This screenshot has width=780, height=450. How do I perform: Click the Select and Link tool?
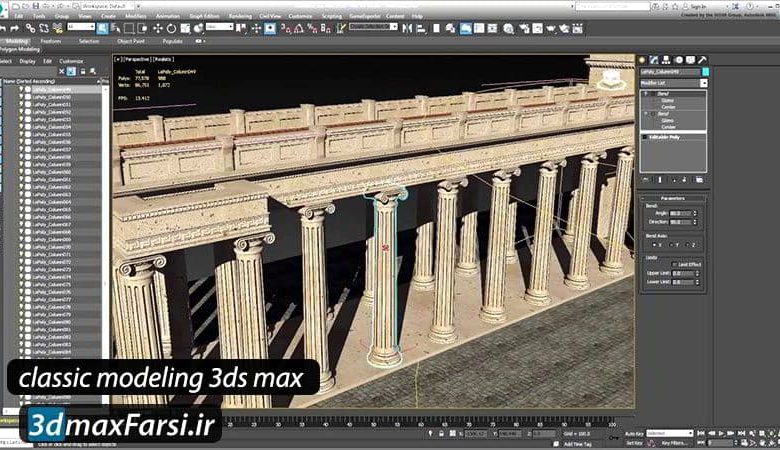[31, 28]
